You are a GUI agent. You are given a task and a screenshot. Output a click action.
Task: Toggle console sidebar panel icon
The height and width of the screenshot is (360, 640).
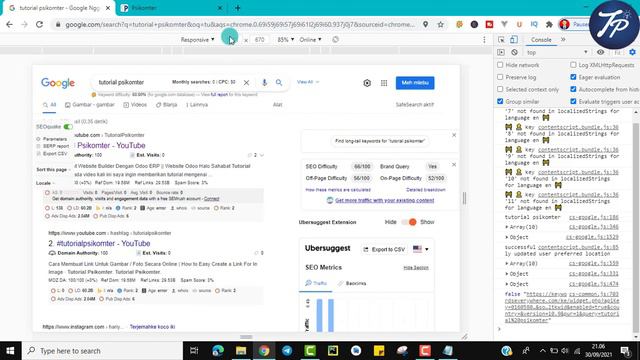click(501, 52)
